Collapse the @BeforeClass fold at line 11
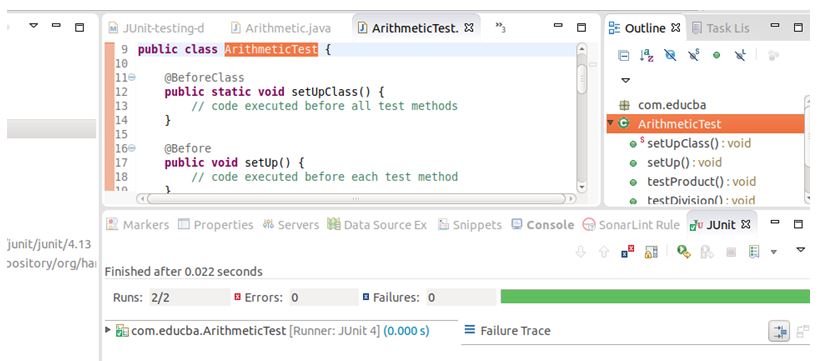 132,78
